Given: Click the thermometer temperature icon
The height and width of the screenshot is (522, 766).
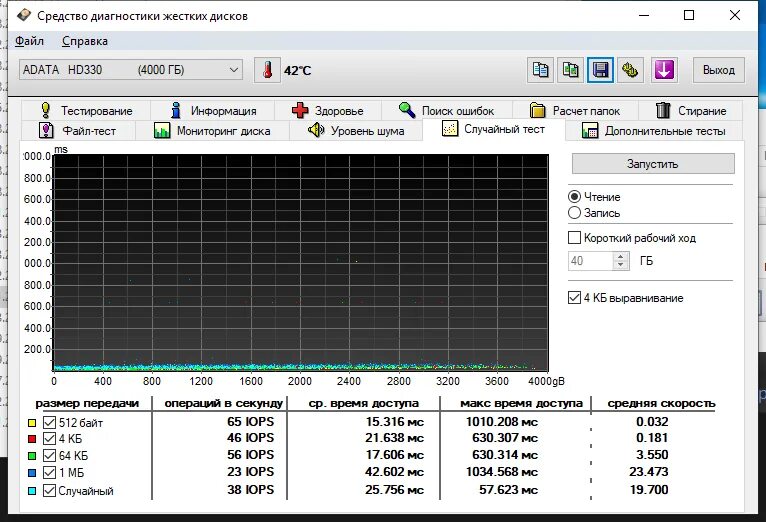Looking at the screenshot, I should 267,70.
